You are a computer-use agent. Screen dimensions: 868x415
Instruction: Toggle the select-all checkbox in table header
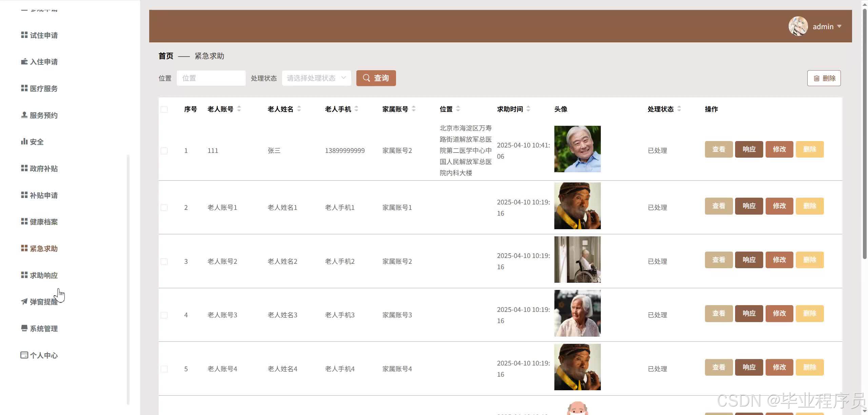pyautogui.click(x=164, y=109)
